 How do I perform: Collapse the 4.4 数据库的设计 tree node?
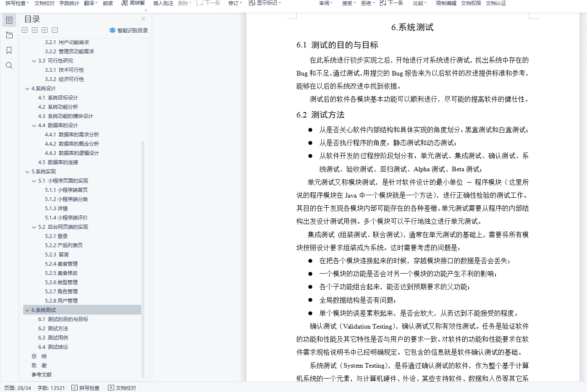pyautogui.click(x=34, y=125)
